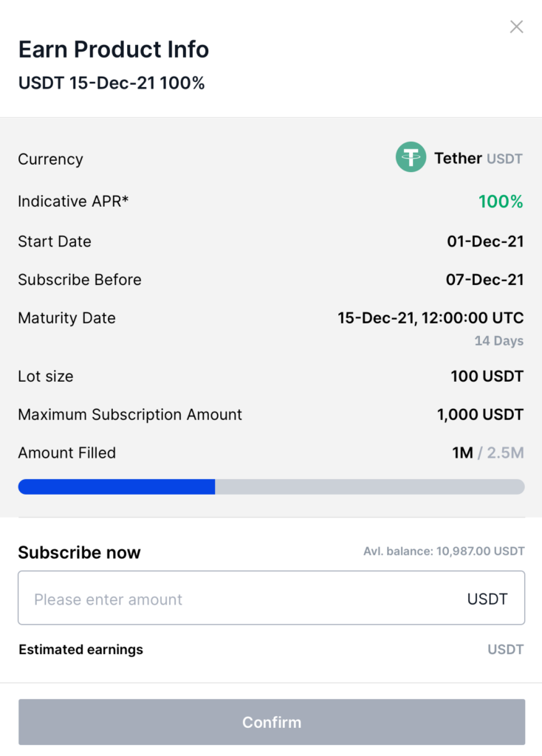Click the Confirm button
The width and height of the screenshot is (542, 756).
coord(272,722)
